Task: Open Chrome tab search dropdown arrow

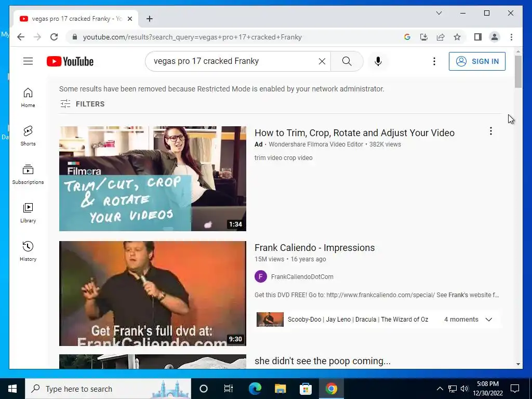Action: click(438, 13)
